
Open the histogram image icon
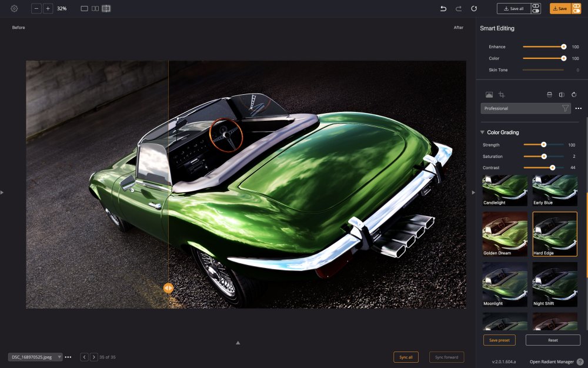point(489,95)
